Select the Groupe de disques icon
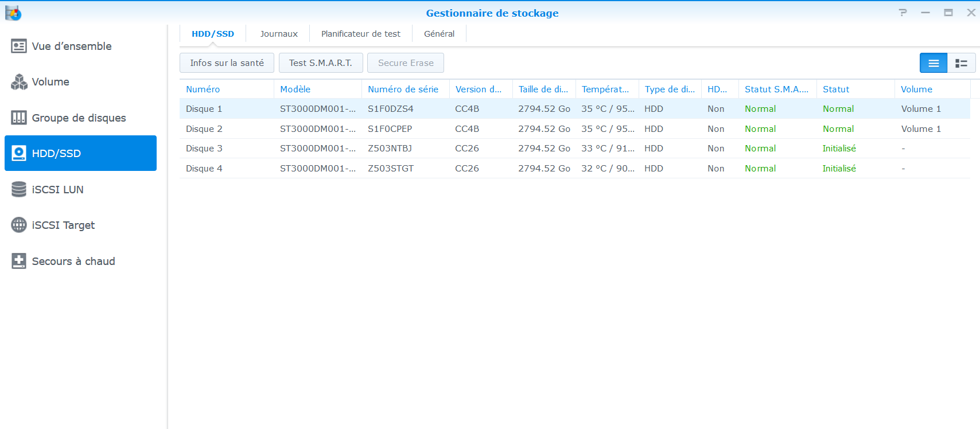 [19, 118]
